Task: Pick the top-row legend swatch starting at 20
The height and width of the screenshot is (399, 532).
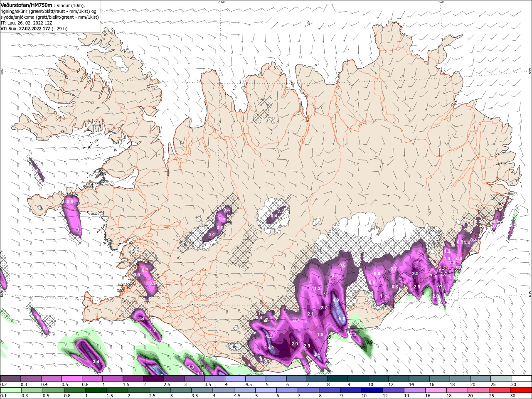Action: [x=480, y=378]
